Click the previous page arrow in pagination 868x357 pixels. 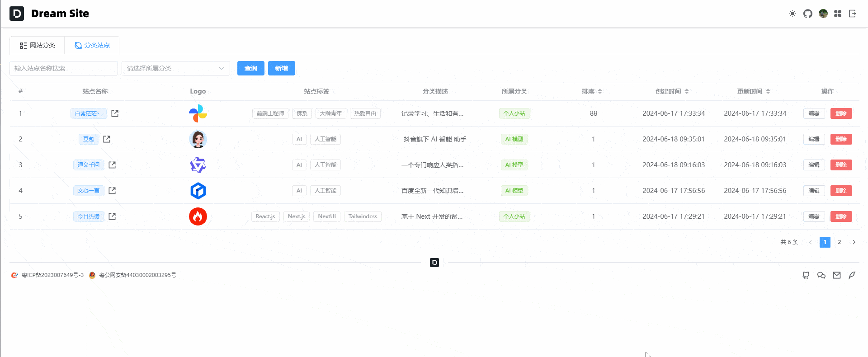[x=811, y=242]
